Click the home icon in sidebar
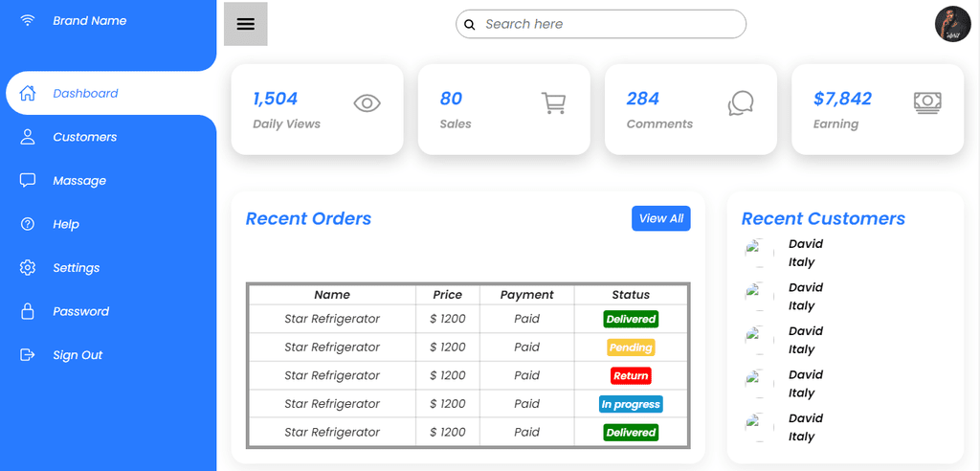This screenshot has height=471, width=980. pos(28,93)
